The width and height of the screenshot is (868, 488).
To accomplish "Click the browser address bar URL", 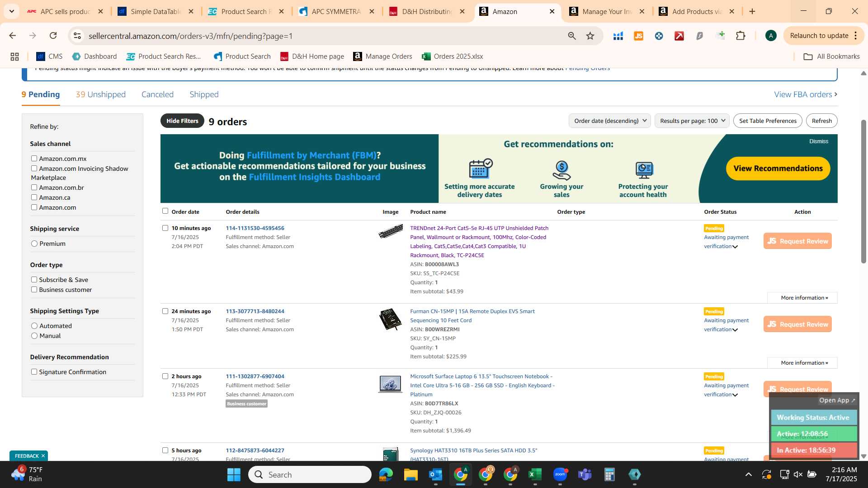I will [x=190, y=36].
